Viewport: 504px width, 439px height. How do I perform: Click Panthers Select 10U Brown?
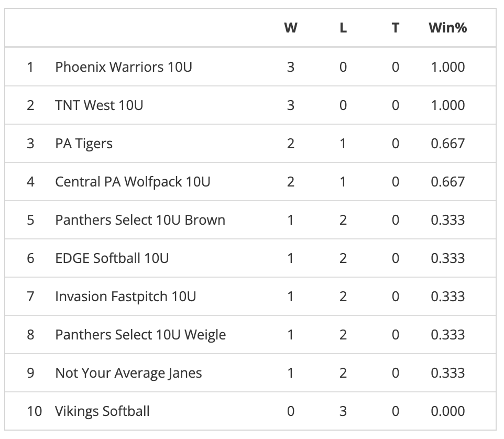point(140,220)
